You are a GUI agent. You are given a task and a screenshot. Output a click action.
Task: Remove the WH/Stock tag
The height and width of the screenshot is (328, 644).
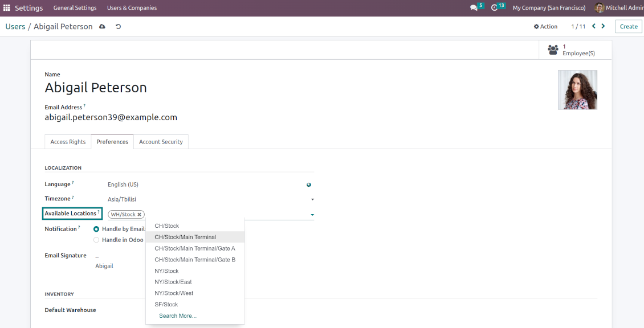pyautogui.click(x=139, y=215)
